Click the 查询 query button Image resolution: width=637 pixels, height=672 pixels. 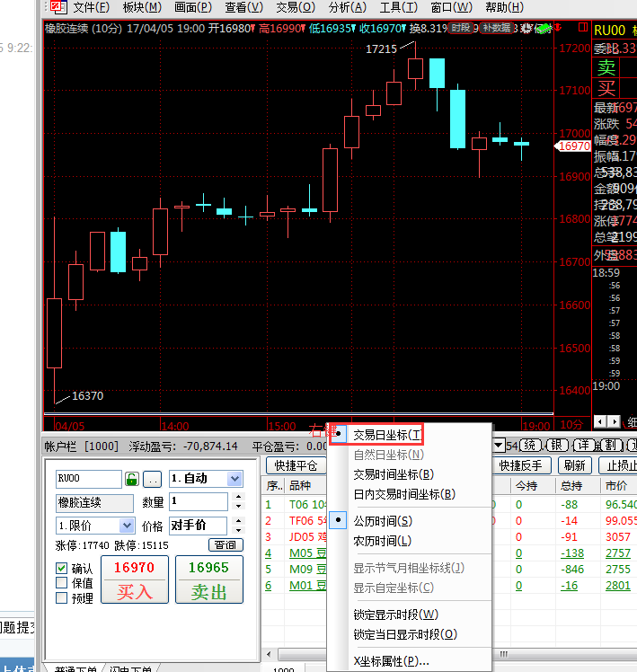click(x=226, y=544)
